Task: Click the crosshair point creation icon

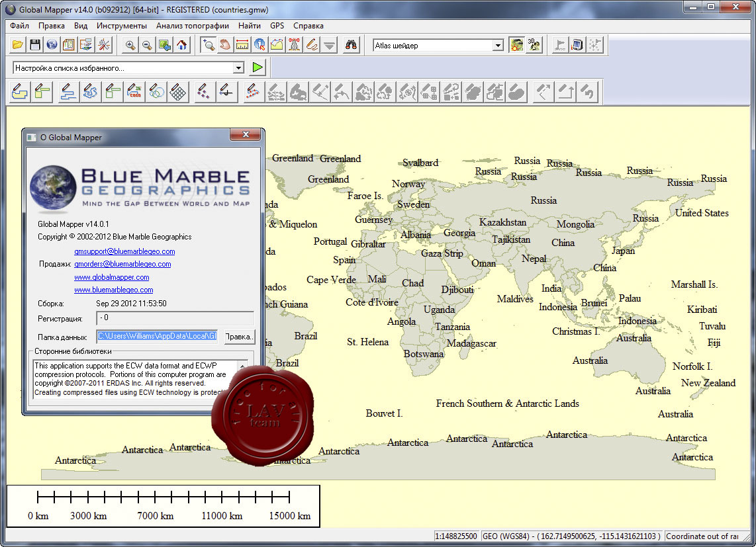Action: [x=226, y=91]
